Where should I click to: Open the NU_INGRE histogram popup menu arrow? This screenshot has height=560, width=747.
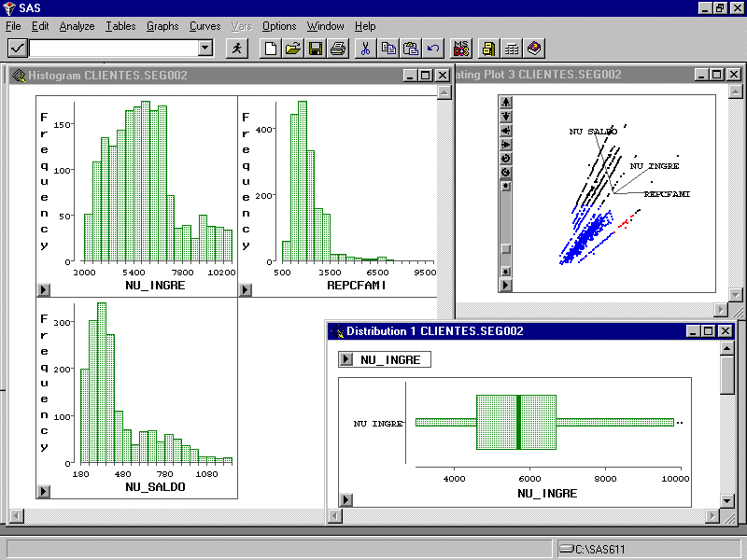pyautogui.click(x=42, y=290)
